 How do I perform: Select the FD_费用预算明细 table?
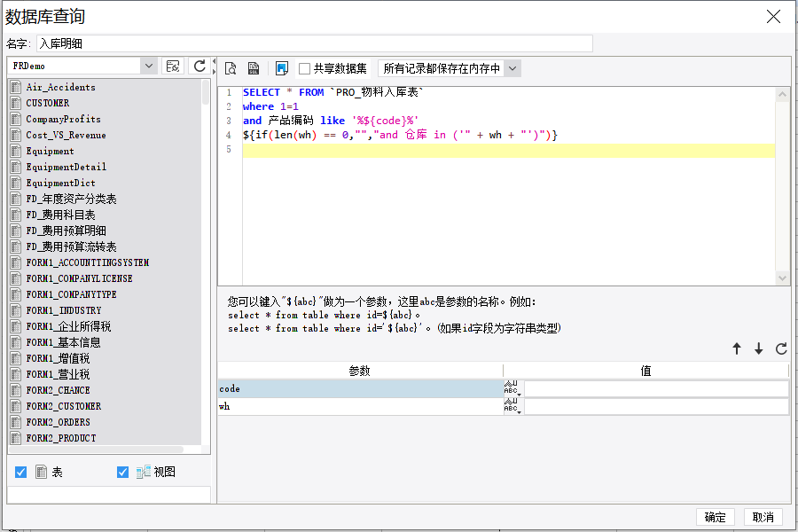tap(66, 231)
